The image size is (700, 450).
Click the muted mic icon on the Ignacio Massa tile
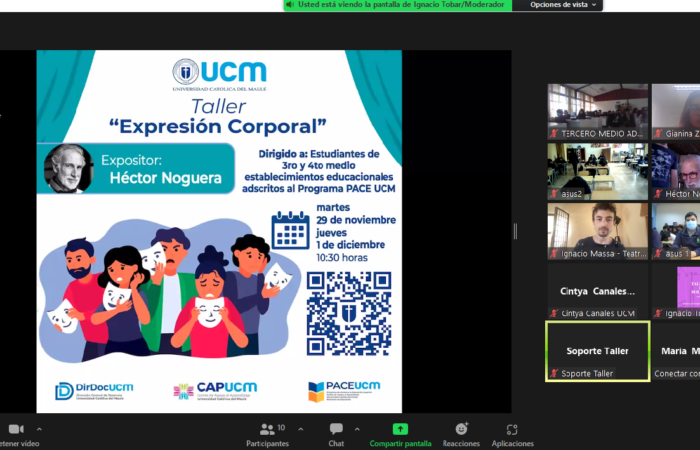[x=554, y=254]
